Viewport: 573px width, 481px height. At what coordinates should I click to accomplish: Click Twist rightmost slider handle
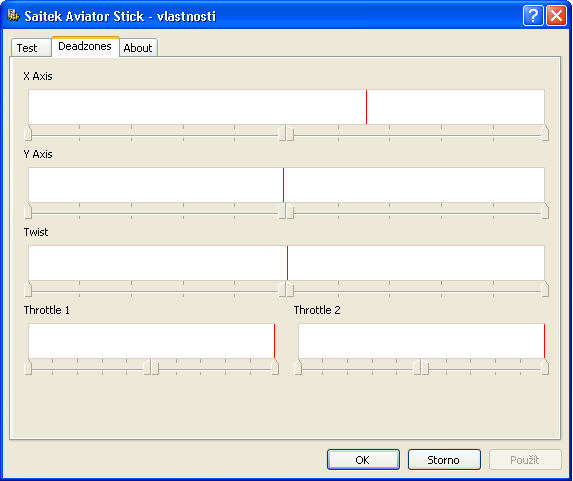click(x=545, y=289)
